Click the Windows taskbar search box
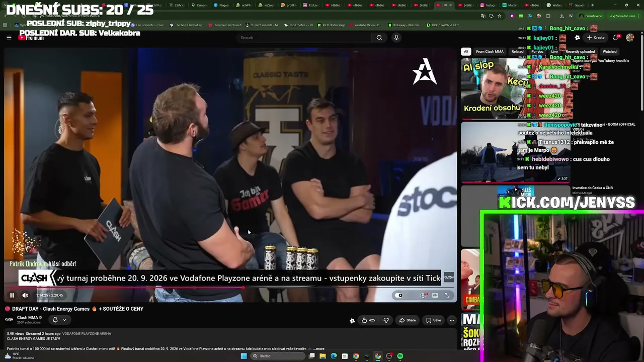This screenshot has width=644, height=362. tap(278, 356)
